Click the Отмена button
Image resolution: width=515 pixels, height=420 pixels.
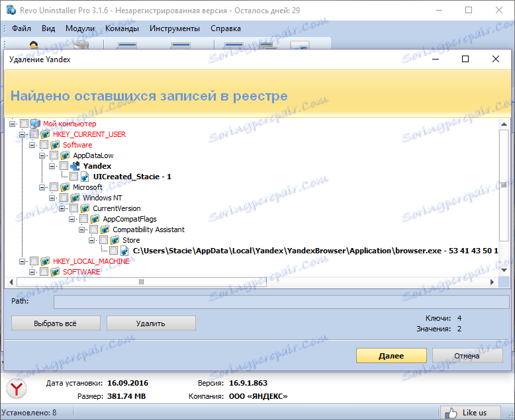pos(467,356)
